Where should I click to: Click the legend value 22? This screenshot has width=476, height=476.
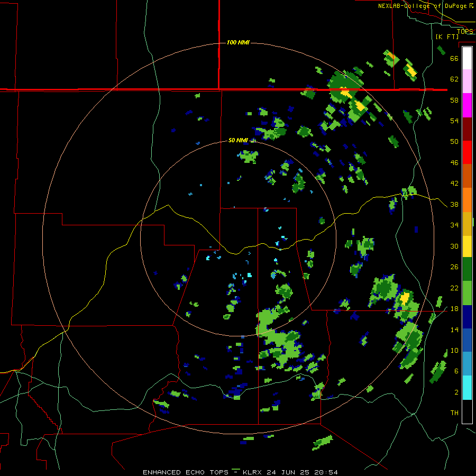454,288
